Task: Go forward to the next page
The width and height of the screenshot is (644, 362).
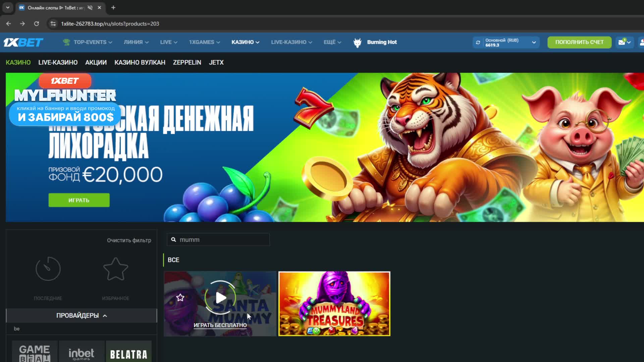Action: (22, 24)
